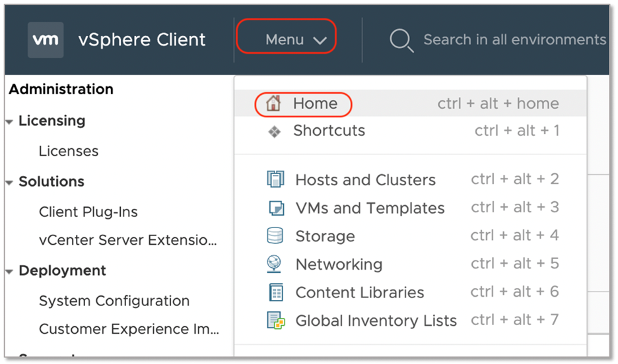Screen dimensions: 618x364
Task: Open Storage from the menu
Action: [x=411, y=236]
